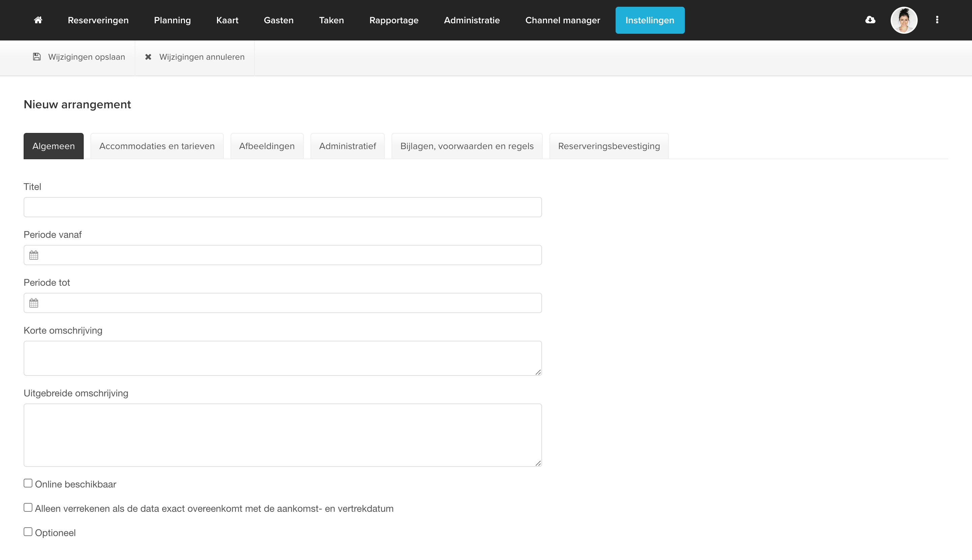Open Reserveringen in the top menu
Viewport: 972px width, 560px height.
tap(98, 20)
